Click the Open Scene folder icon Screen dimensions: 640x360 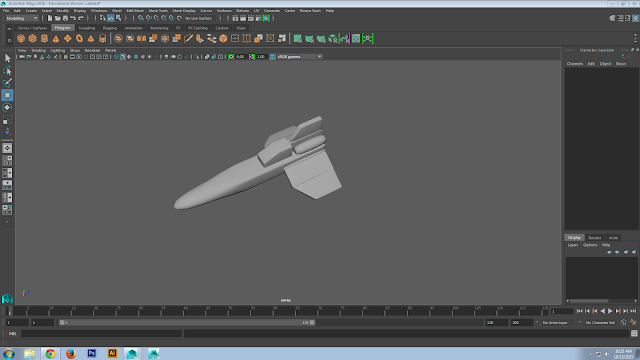pos(58,18)
